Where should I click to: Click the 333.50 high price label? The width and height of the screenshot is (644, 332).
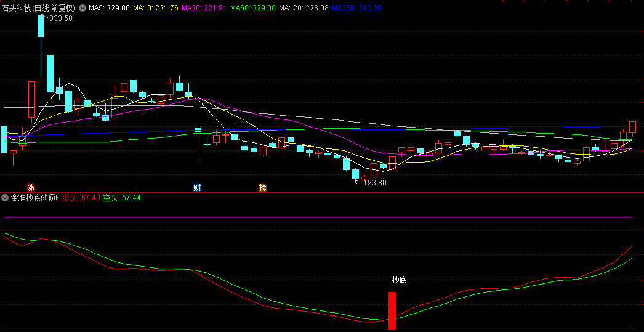coord(60,18)
